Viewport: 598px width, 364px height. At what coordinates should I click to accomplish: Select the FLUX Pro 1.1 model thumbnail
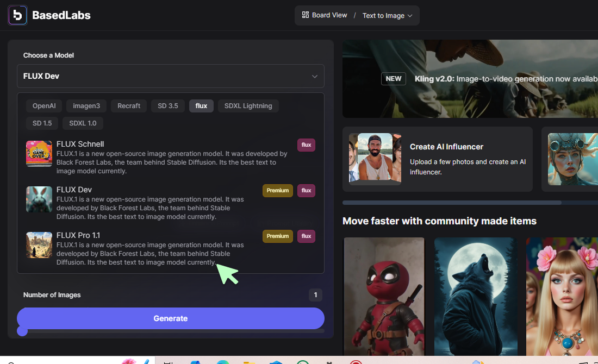click(39, 245)
